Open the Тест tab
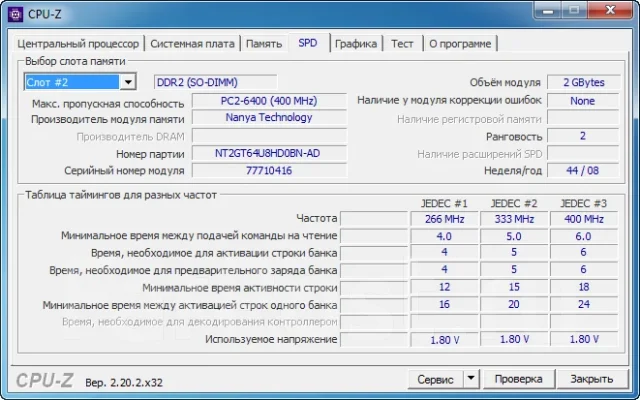Screen dimensions: 640x400 click(x=402, y=44)
